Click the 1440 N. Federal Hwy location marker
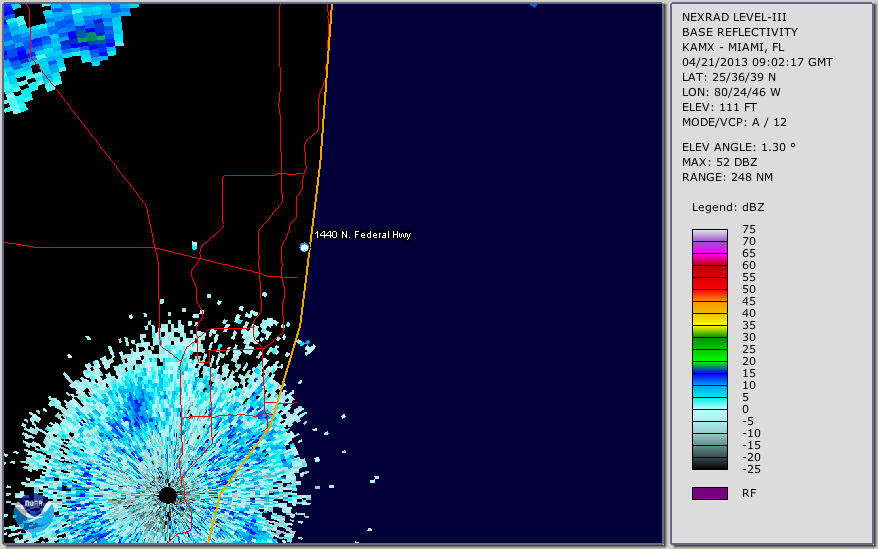 (x=304, y=247)
